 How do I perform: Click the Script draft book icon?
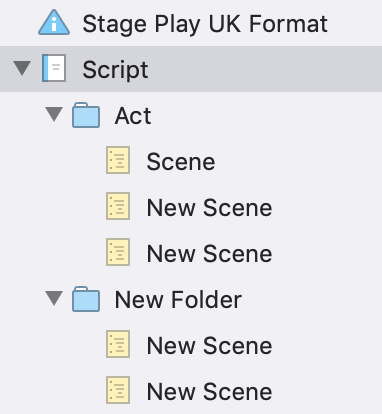[x=54, y=68]
